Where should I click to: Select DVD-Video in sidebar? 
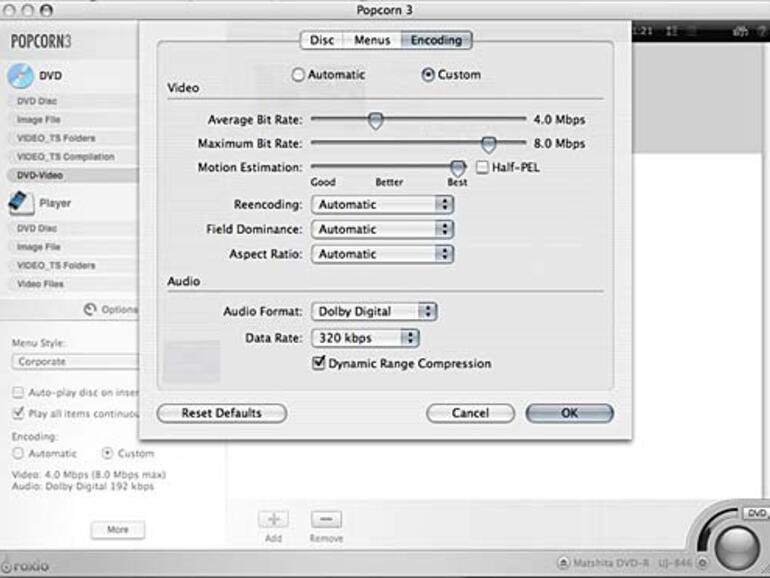pyautogui.click(x=73, y=175)
